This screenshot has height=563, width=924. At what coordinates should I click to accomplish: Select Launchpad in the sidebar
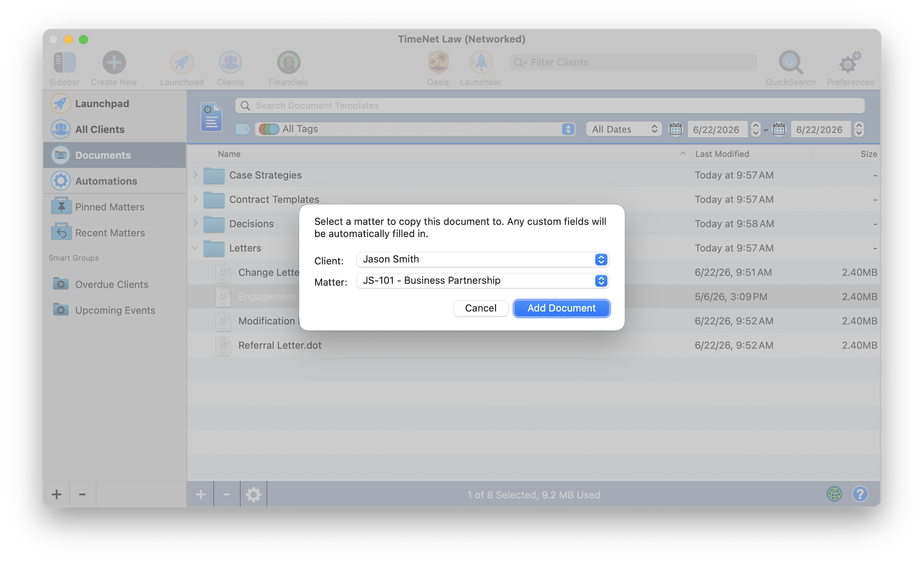pos(114,103)
